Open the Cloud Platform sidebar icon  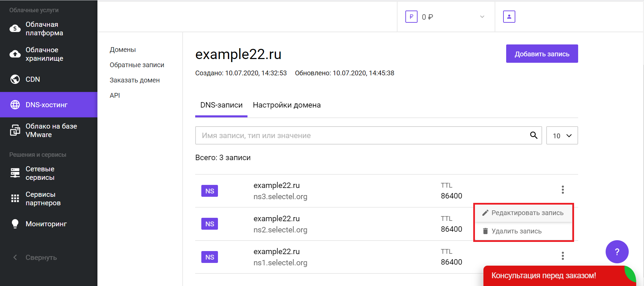[15, 28]
